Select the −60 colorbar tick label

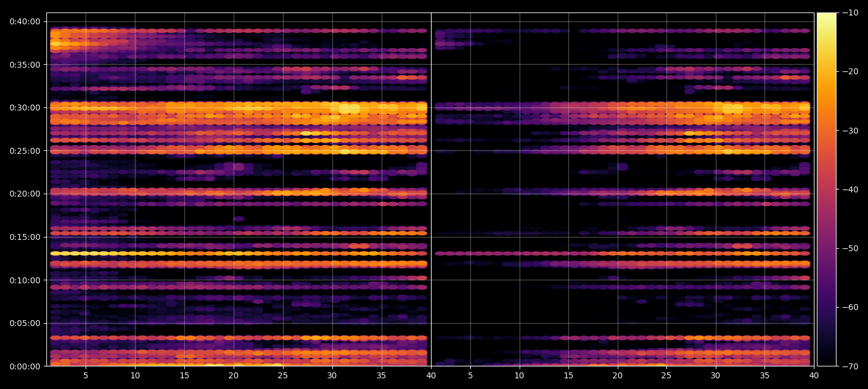click(x=848, y=307)
